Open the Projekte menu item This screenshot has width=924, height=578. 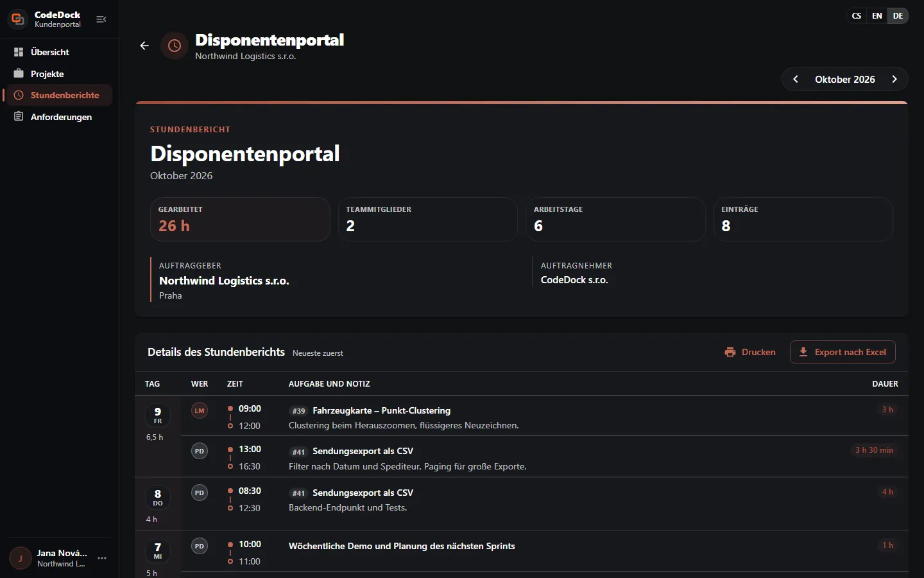58,74
